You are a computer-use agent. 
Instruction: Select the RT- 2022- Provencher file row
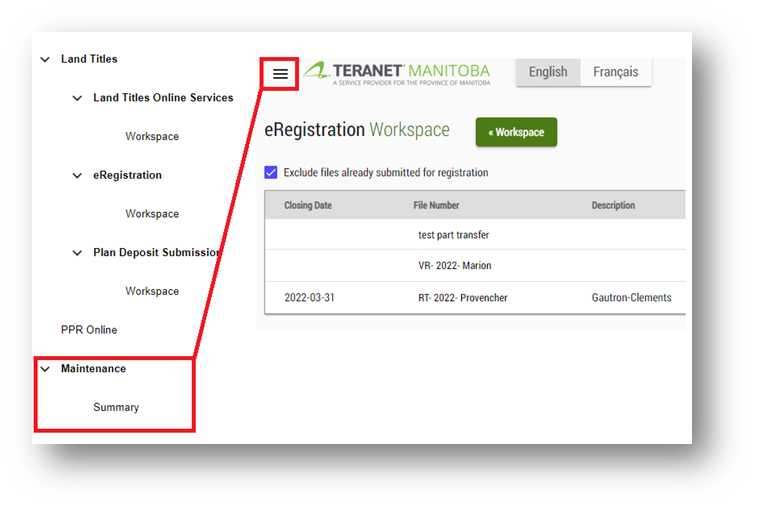[x=462, y=297]
